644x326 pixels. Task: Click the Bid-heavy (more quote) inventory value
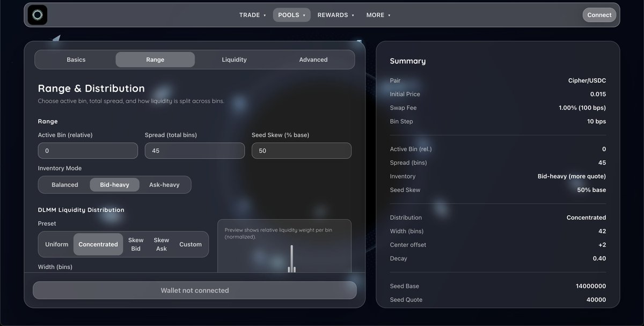[x=572, y=176]
